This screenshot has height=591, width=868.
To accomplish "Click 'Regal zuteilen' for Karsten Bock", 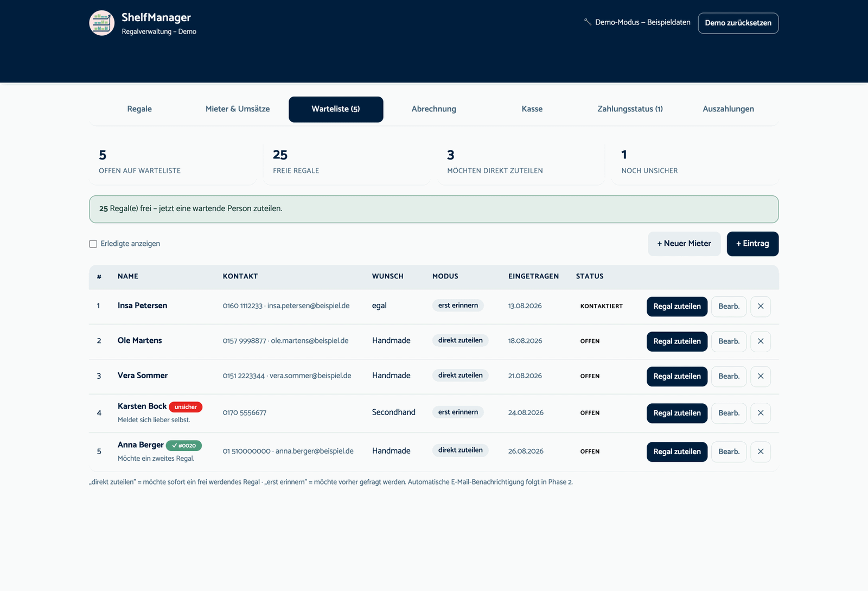I will pyautogui.click(x=677, y=413).
